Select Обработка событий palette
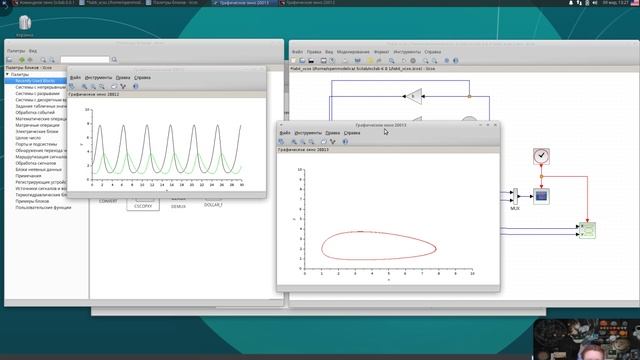The height and width of the screenshot is (360, 640). click(x=35, y=112)
